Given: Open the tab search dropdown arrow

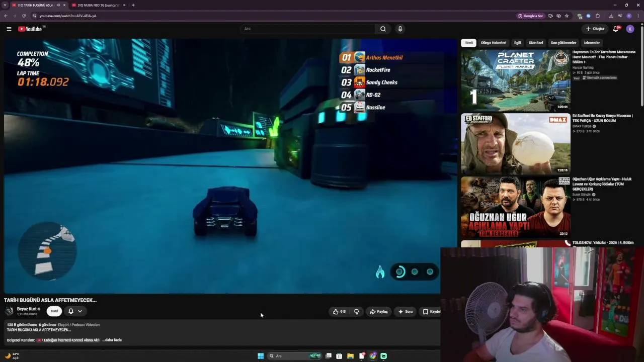Looking at the screenshot, I should 6,5.
